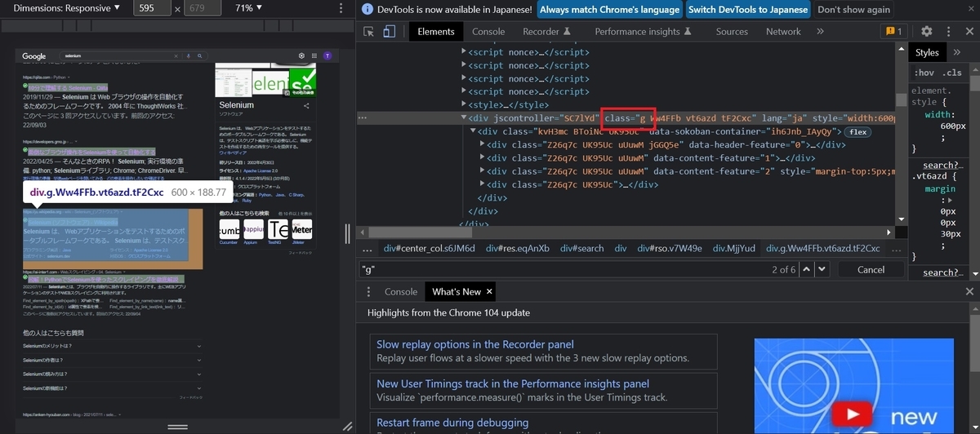Image resolution: width=980 pixels, height=434 pixels.
Task: Select breadcrumb div#center_col.s6JM6d
Action: (x=429, y=248)
